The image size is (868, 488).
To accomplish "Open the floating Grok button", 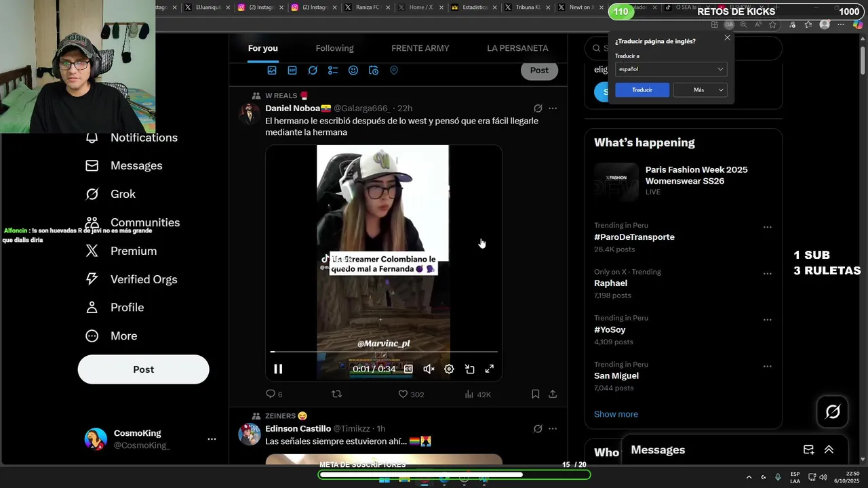I will (833, 411).
